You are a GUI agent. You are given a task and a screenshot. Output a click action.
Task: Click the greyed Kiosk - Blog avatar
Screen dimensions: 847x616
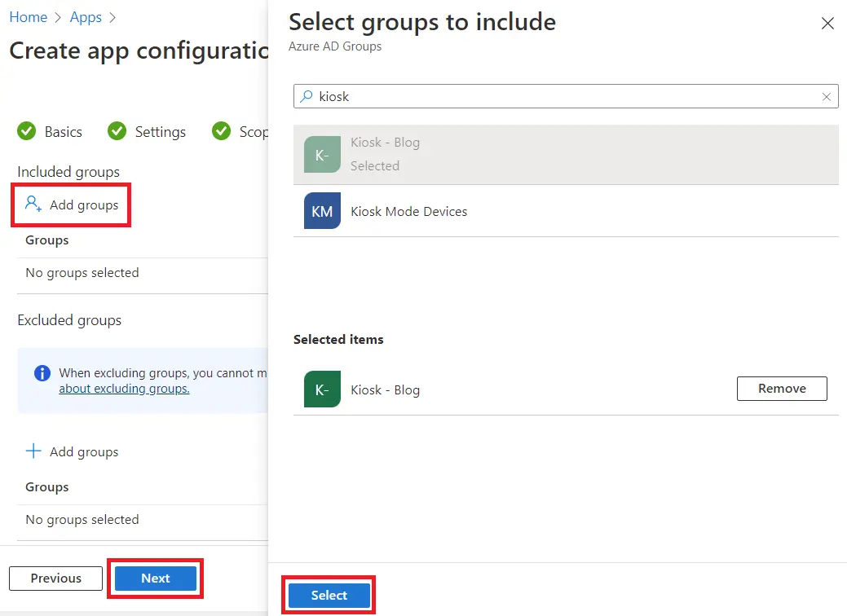tap(322, 155)
